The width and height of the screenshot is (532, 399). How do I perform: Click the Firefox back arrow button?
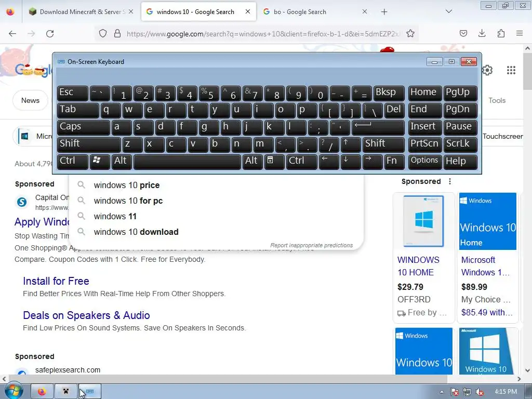coord(12,33)
